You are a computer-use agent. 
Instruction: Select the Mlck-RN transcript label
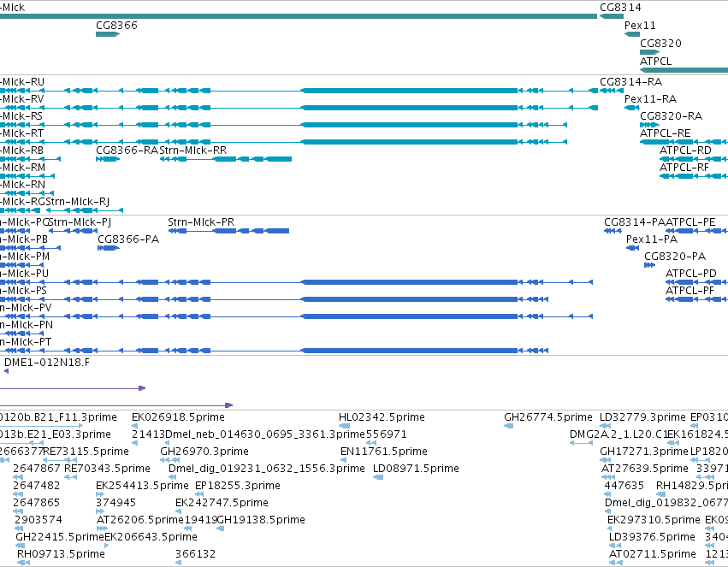(23, 184)
